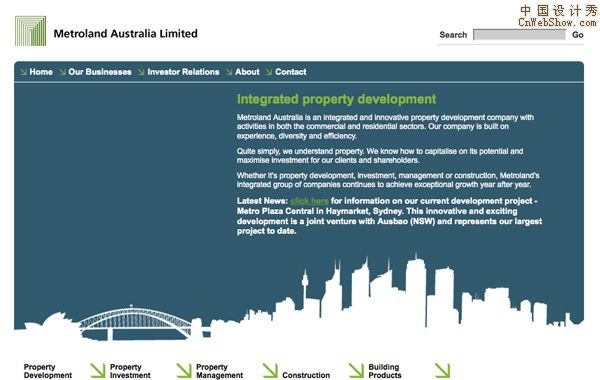
Task: Click the 'Latest News:' label
Action: [262, 201]
